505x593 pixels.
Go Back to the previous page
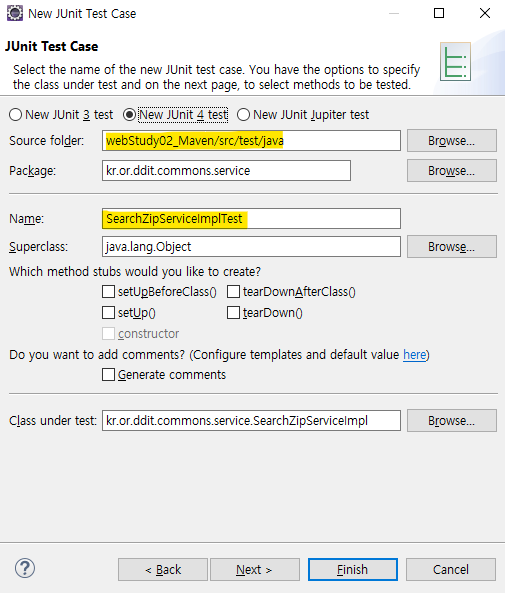pyautogui.click(x=163, y=570)
